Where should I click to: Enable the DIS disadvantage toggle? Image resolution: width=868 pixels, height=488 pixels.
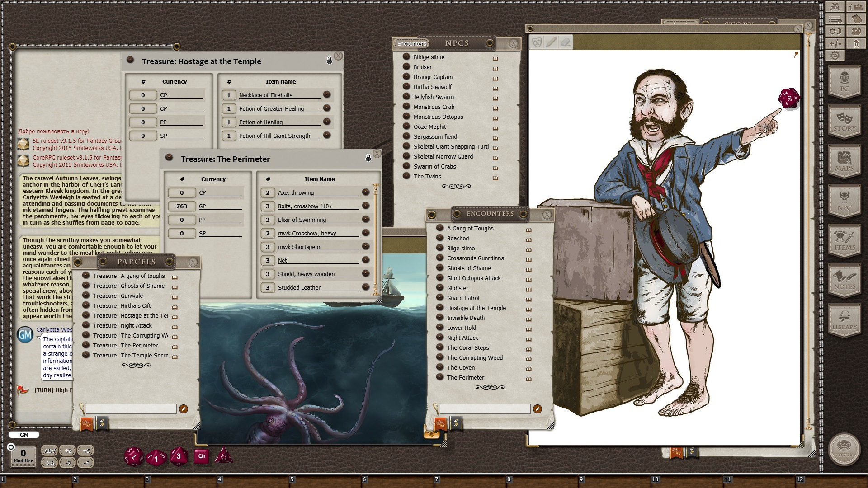[x=50, y=463]
